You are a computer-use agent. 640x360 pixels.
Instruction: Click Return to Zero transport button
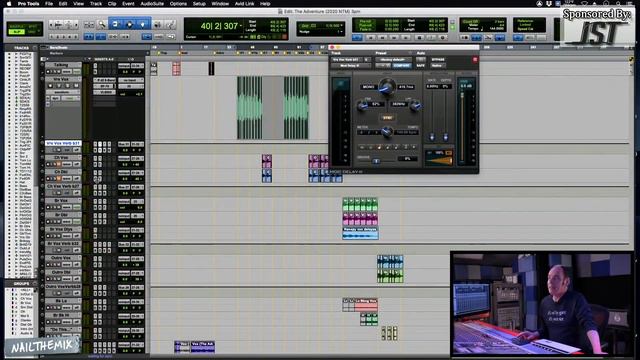[x=371, y=38]
